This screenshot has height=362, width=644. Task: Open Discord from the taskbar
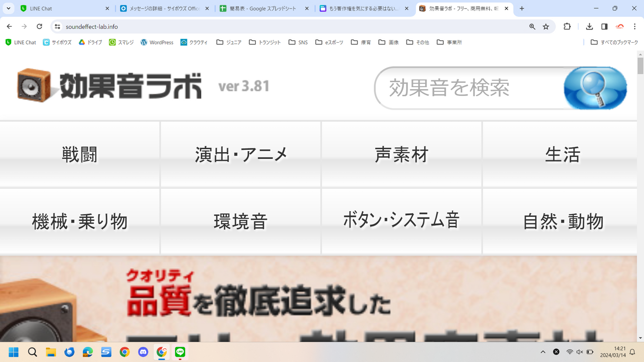143,352
